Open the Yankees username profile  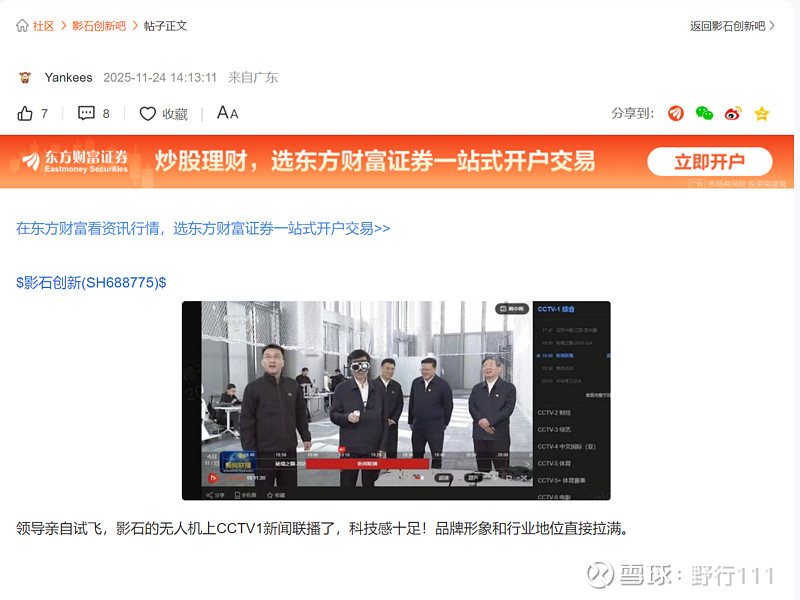(x=68, y=78)
